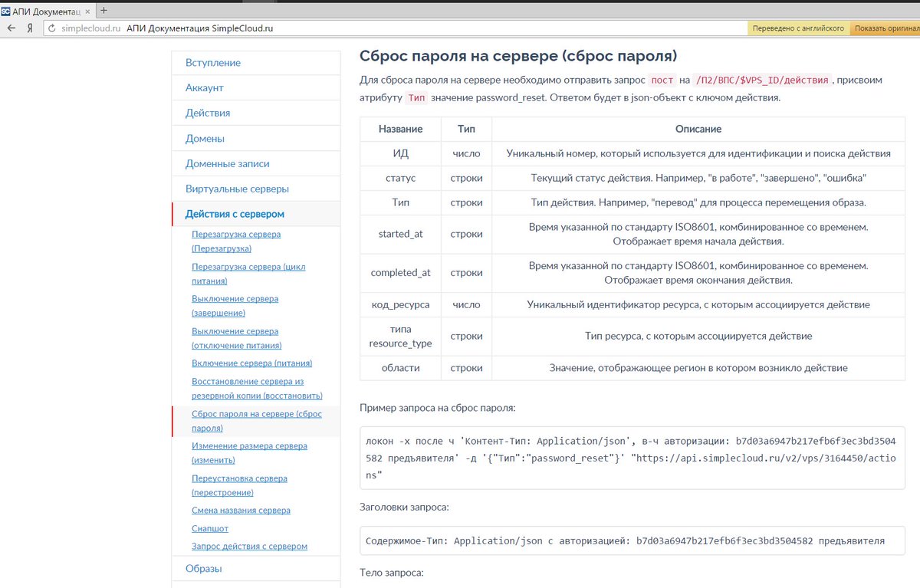Select 'Действия с сервером' sidebar section
920x588 pixels.
pyautogui.click(x=256, y=214)
